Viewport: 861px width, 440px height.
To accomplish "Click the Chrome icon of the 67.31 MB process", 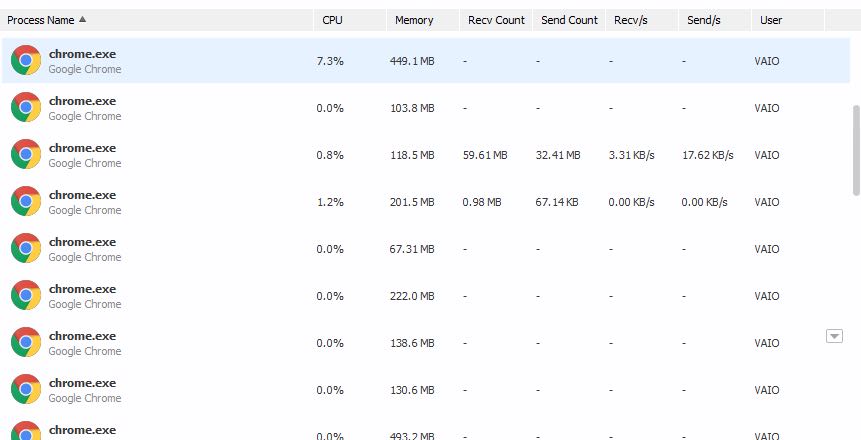I will (26, 248).
